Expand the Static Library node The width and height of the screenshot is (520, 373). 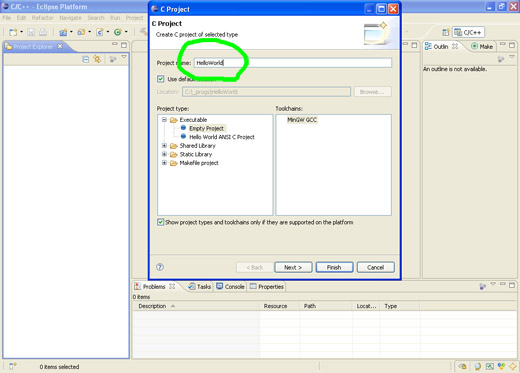click(164, 154)
